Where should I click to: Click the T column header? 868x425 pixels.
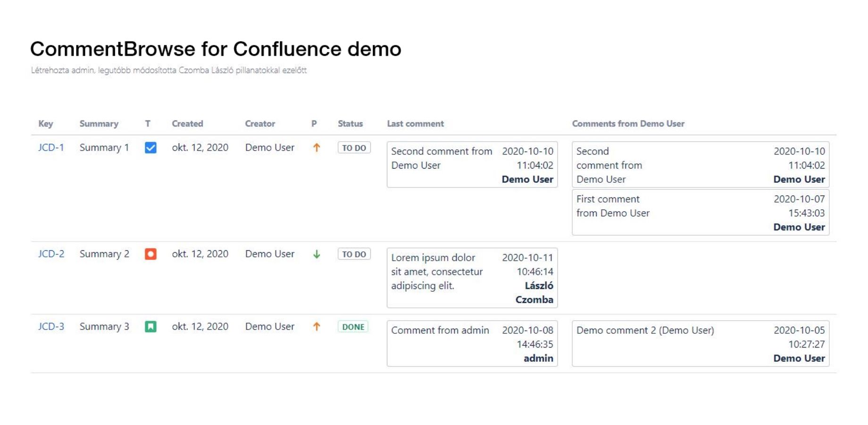[148, 124]
